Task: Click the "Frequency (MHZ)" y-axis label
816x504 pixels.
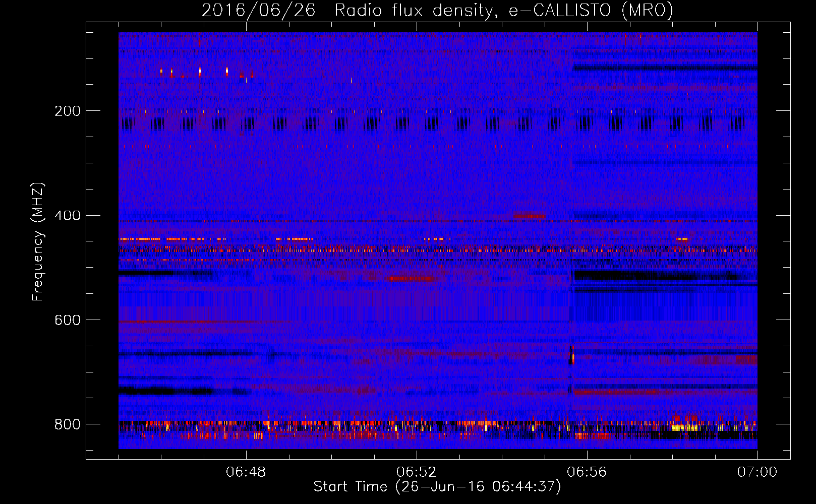Action: point(38,241)
